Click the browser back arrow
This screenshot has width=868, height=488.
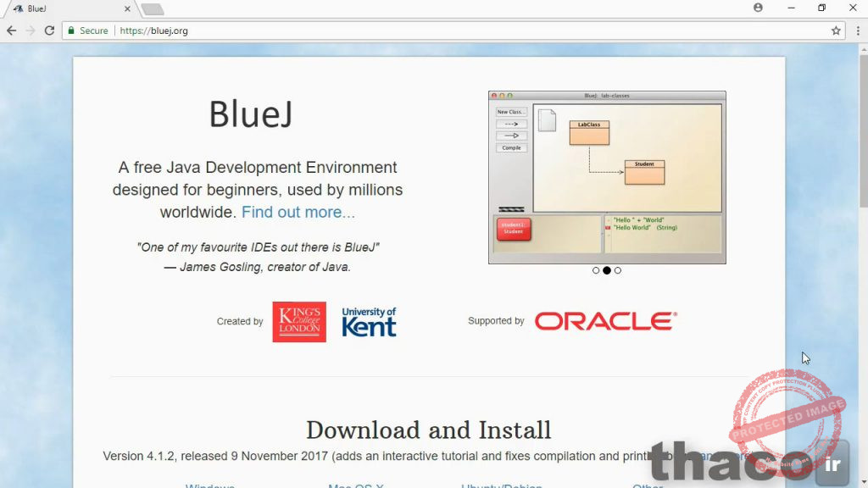11,30
